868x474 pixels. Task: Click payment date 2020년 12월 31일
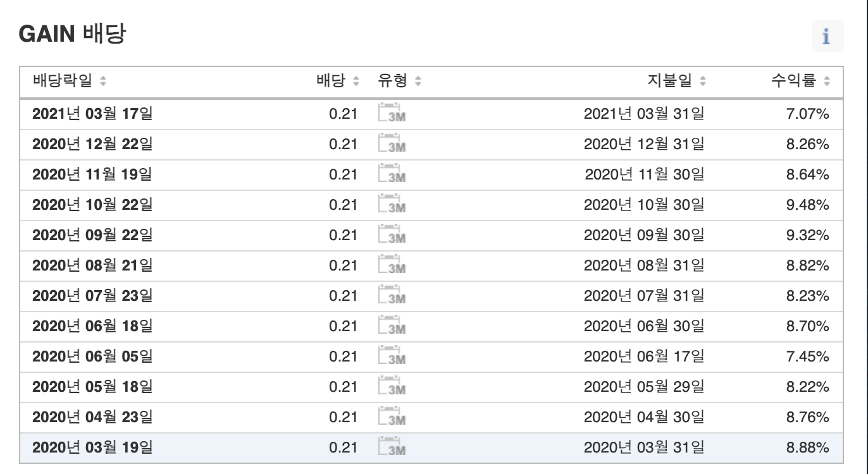(x=644, y=144)
